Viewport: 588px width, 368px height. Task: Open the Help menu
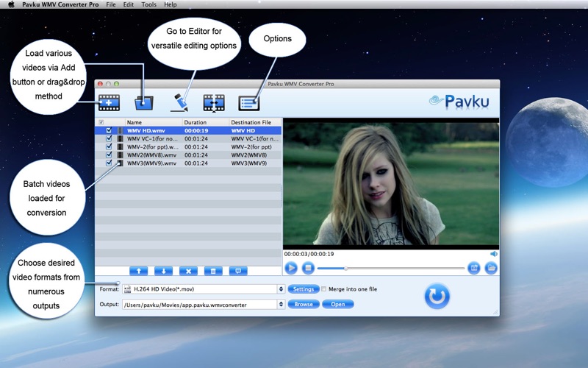171,4
